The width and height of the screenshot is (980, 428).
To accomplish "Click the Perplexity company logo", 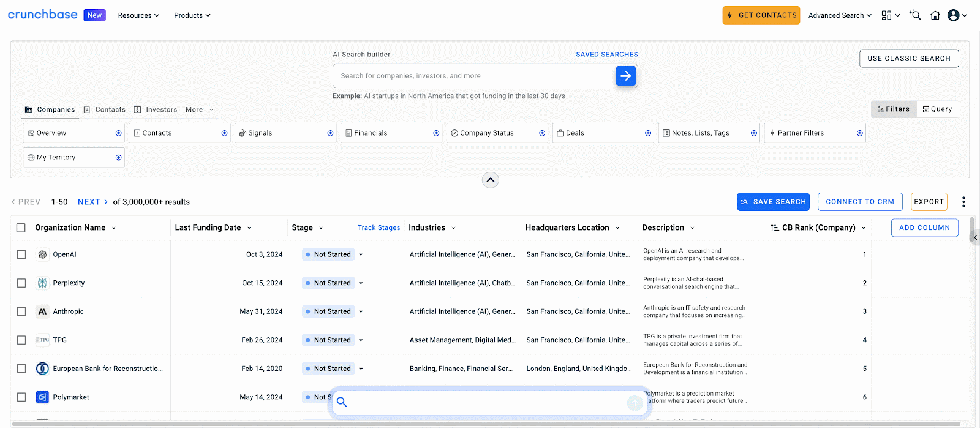I will coord(42,283).
